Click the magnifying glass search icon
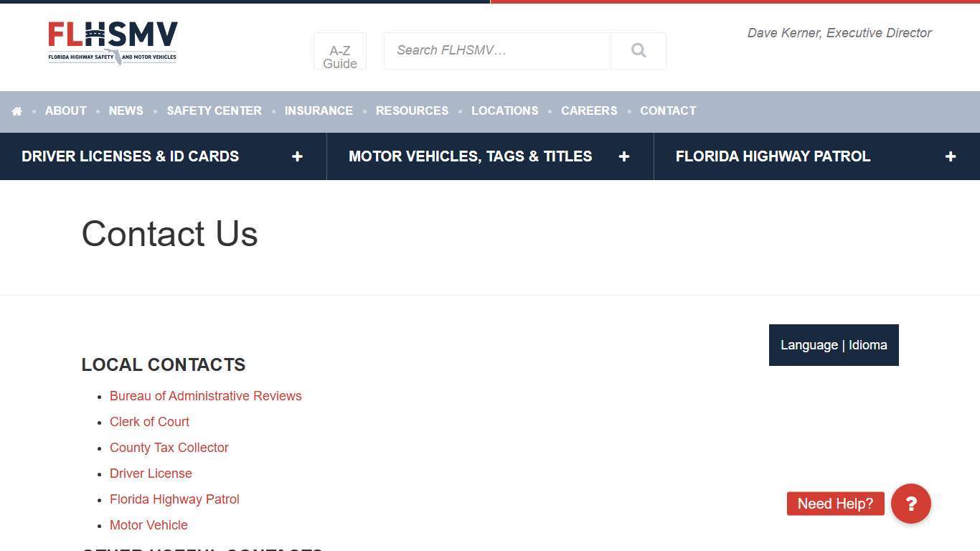Screen dimensions: 980x551 [x=638, y=50]
